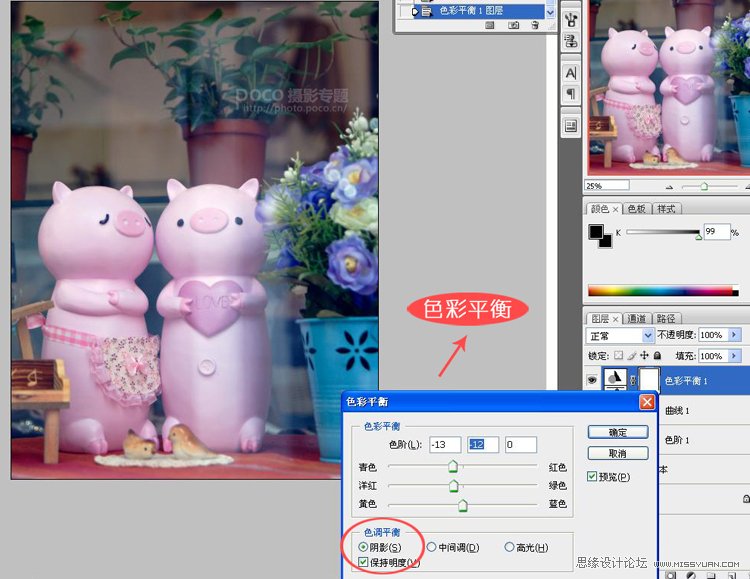Click the 青色–红色 (cyan–red) slider handle
The image size is (750, 579).
tap(453, 466)
